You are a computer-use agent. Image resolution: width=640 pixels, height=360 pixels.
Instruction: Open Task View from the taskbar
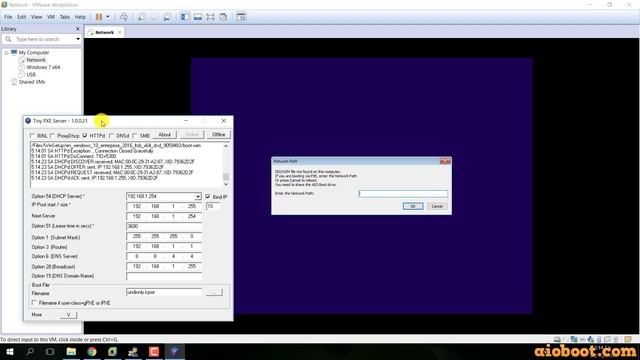50,351
